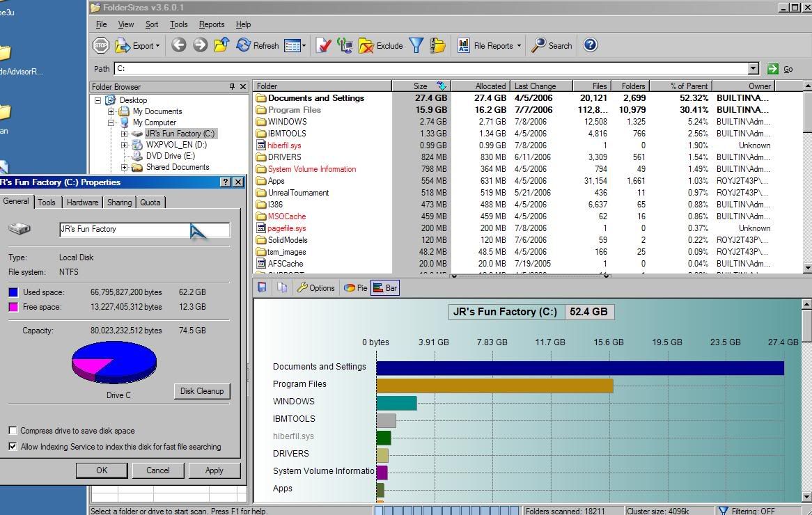Switch the graph to Pie view
The width and height of the screenshot is (812, 515).
pyautogui.click(x=356, y=287)
